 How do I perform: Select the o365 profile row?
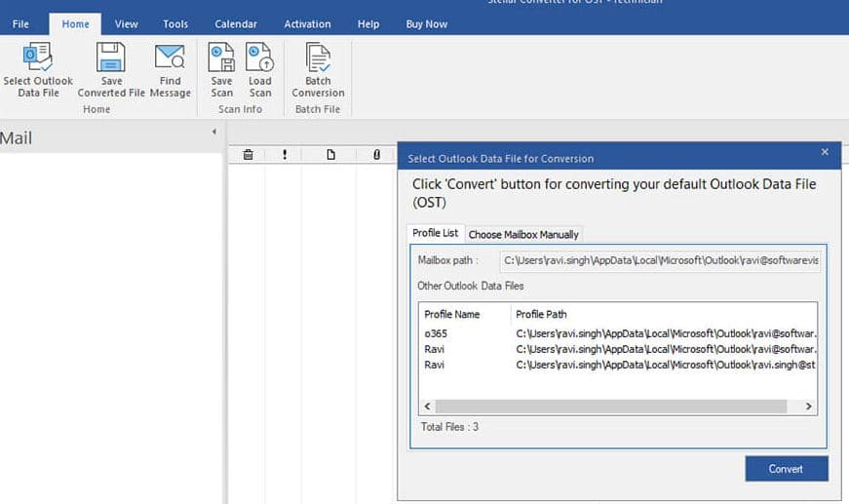618,333
